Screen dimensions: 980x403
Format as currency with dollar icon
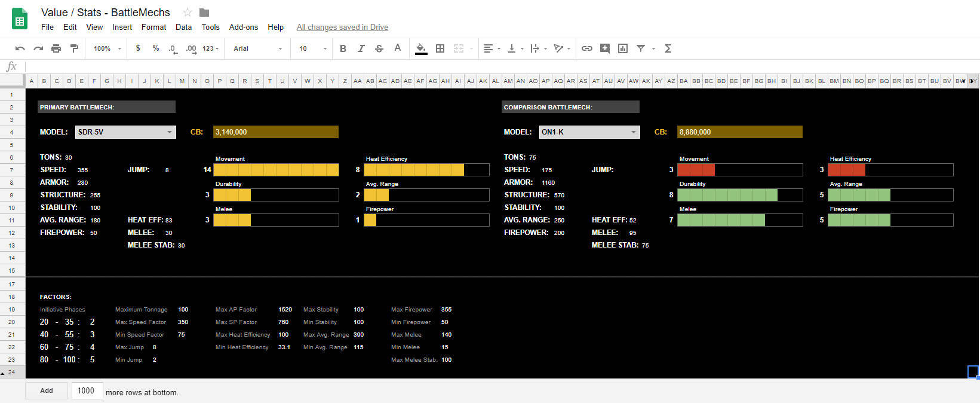coord(138,48)
